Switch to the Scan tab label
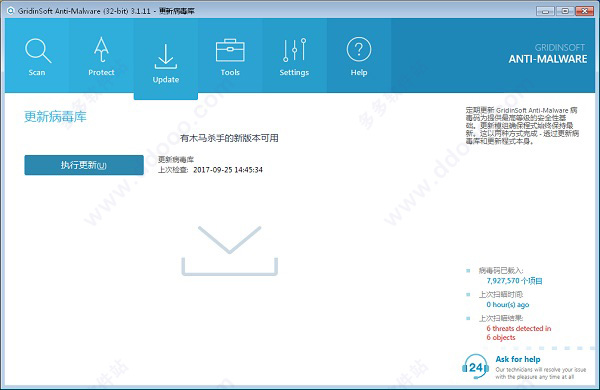 point(37,72)
